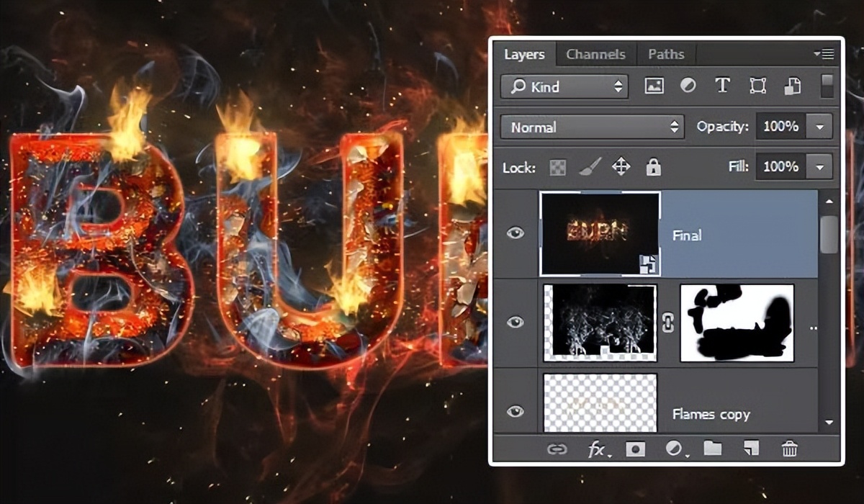
Task: Switch to the Channels tab
Action: coord(595,54)
